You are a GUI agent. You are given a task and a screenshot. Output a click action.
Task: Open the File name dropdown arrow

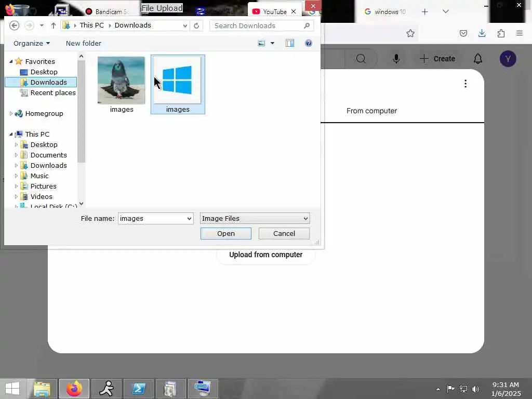189,219
